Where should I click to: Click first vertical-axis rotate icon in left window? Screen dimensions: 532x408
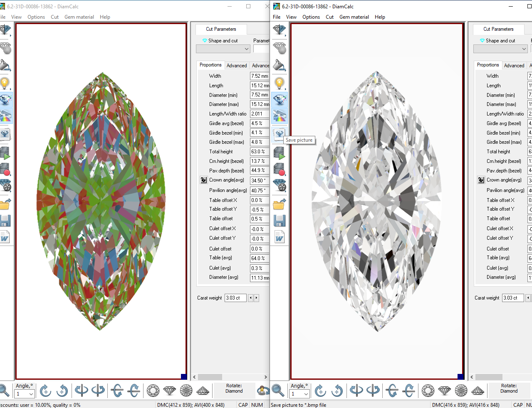point(81,391)
